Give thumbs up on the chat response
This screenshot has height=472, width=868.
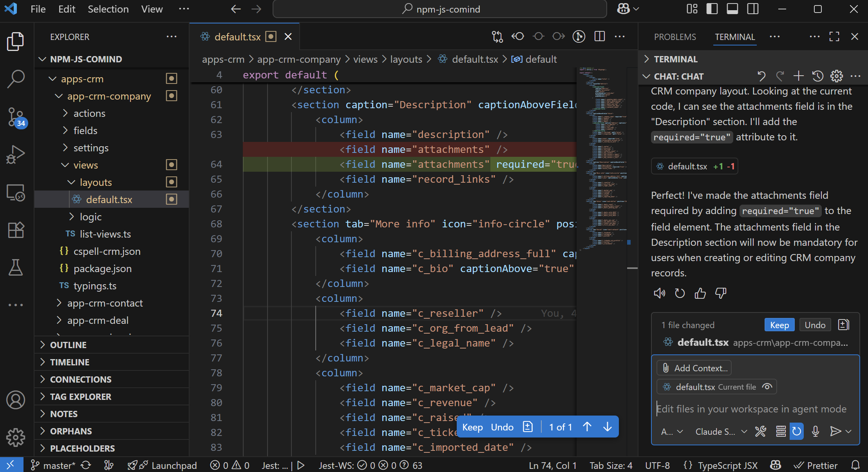tap(700, 293)
